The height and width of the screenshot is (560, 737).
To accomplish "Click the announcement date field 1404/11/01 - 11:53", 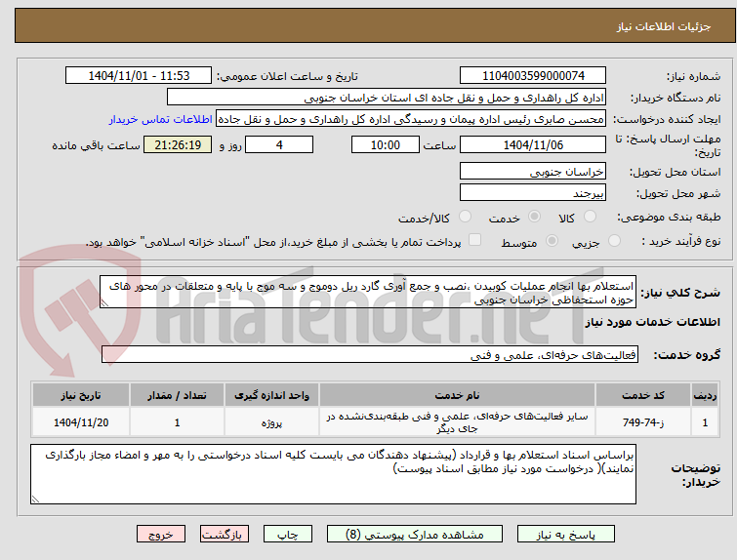I will (x=139, y=76).
